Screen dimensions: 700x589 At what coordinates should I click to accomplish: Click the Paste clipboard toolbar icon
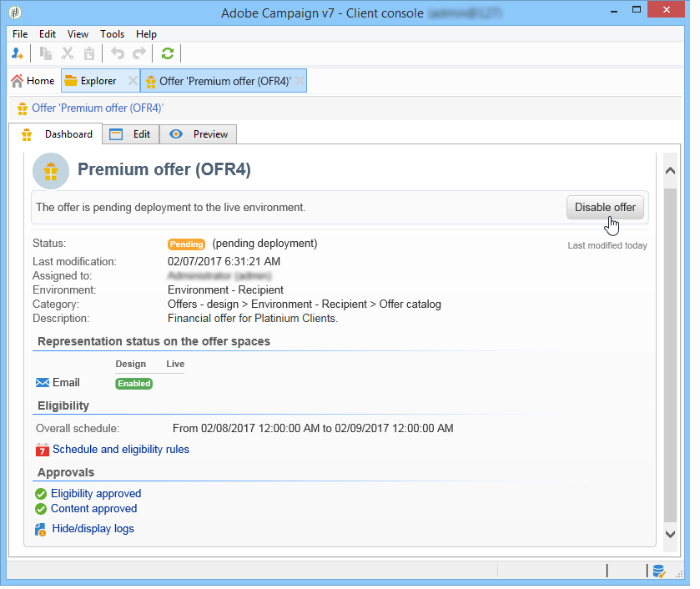(x=89, y=53)
